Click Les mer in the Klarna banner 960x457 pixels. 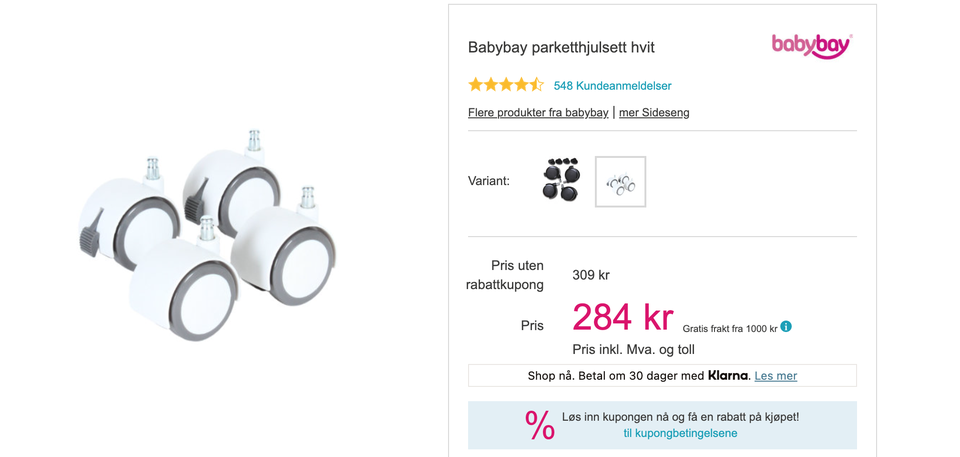point(776,376)
